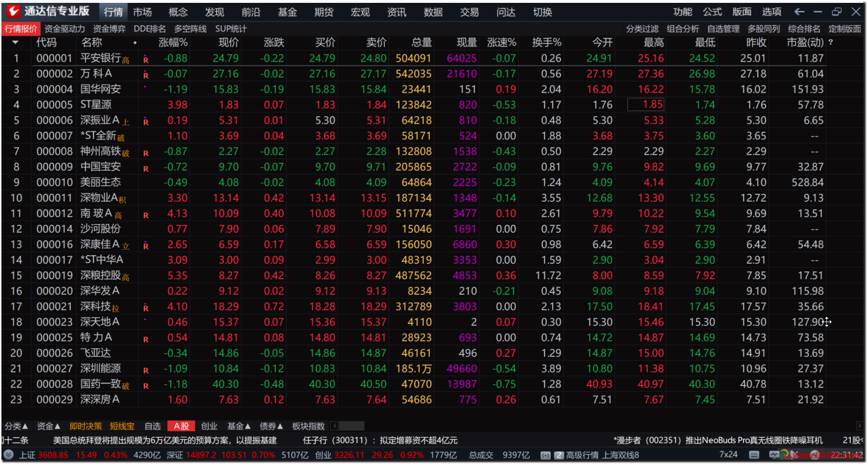Expand the 基金▲ tab menu at bottom
Viewport: 868px width, 464px height.
coord(239,426)
